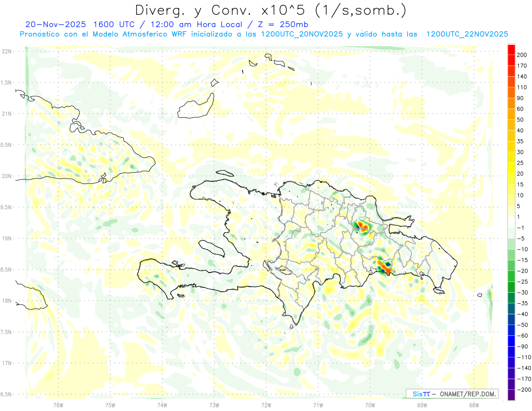Click the '69W' longitude label
532x411 pixels.
point(422,405)
